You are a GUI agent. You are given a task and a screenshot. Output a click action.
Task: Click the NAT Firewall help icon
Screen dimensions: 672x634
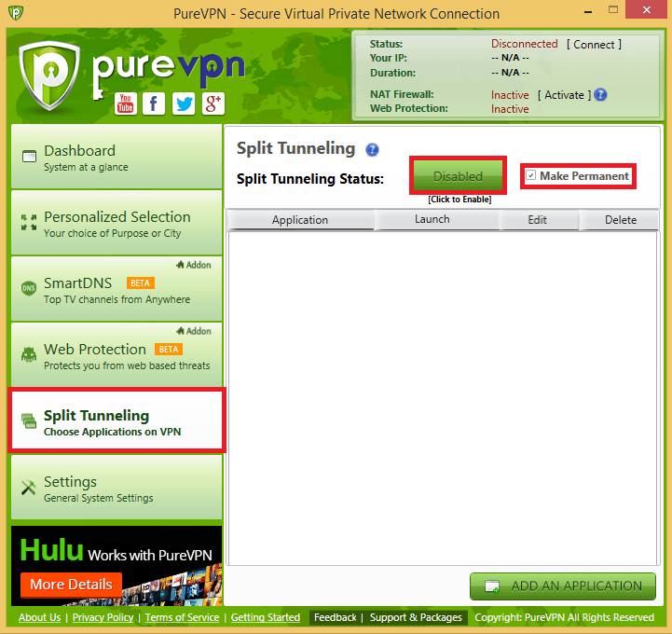click(x=600, y=94)
